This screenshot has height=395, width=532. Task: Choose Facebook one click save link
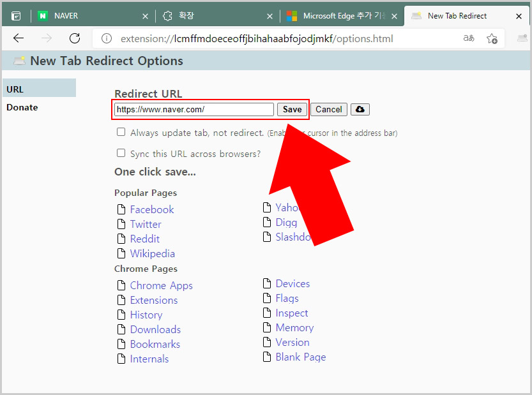[x=152, y=209]
